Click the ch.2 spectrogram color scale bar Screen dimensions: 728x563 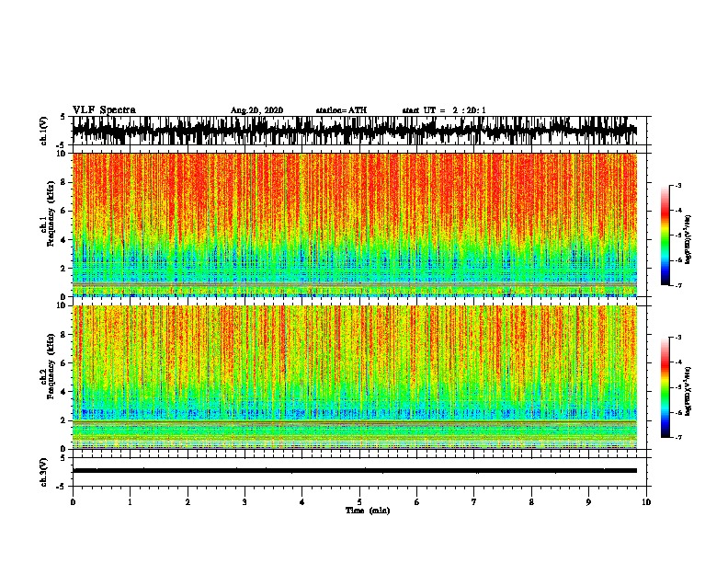coord(665,387)
